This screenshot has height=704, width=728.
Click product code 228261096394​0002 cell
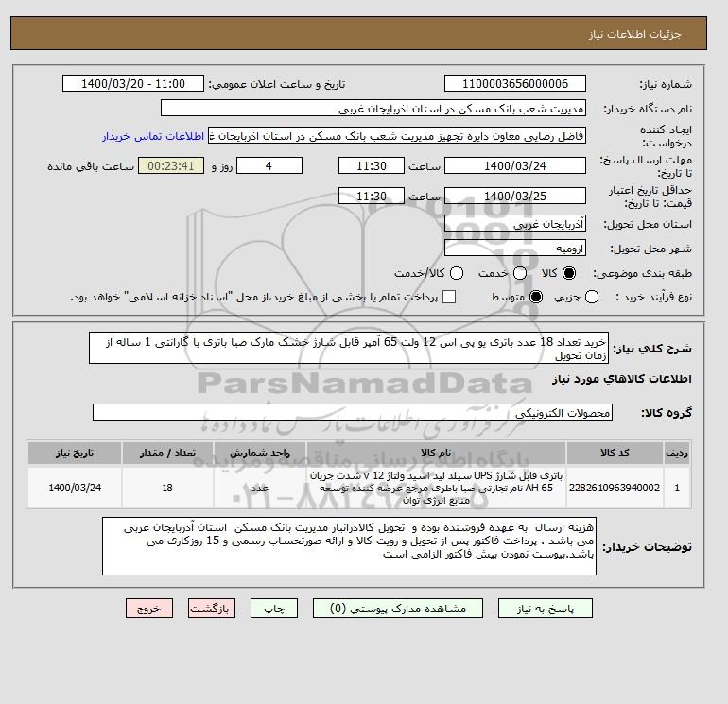coord(615,488)
